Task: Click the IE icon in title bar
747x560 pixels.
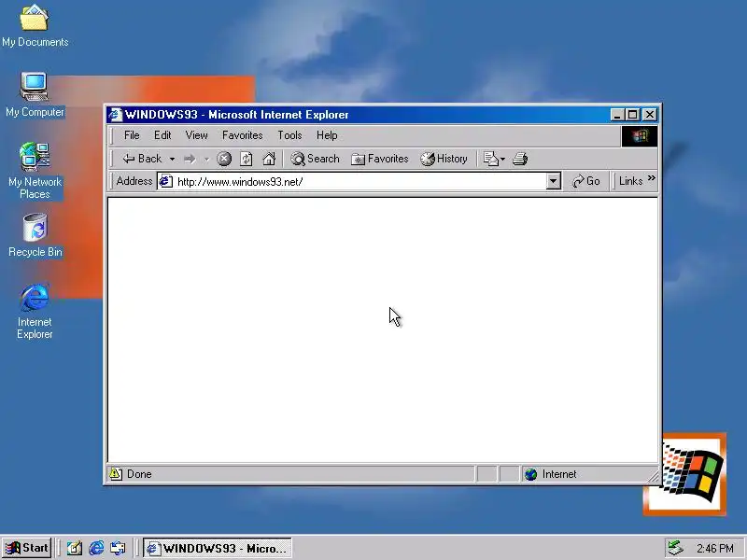Action: (x=114, y=115)
